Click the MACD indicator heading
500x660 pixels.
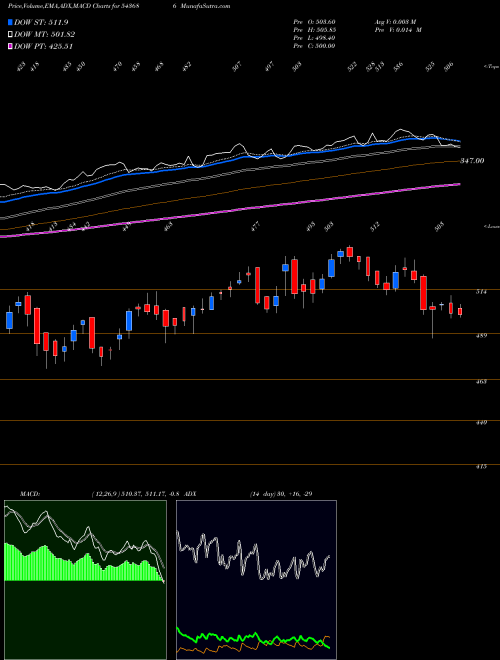(30, 494)
